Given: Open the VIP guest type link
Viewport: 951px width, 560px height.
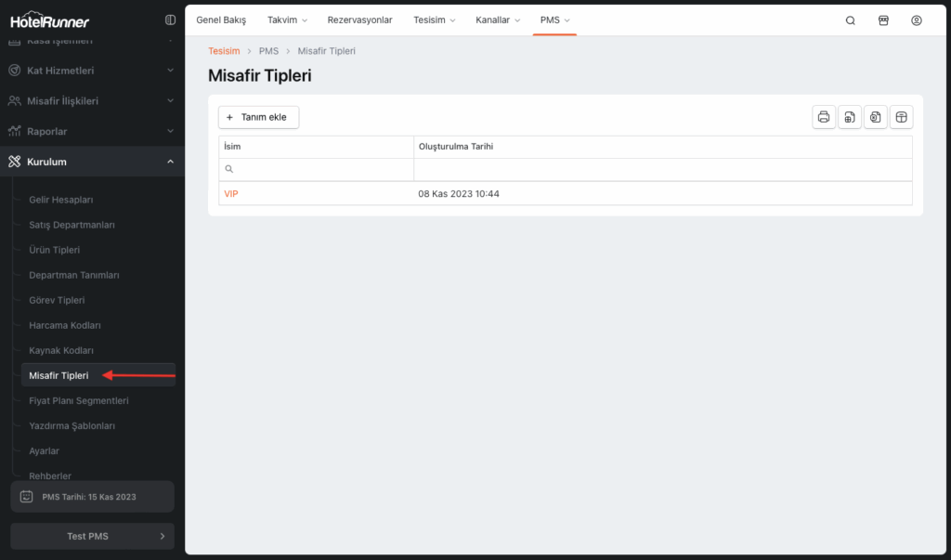Looking at the screenshot, I should click(232, 193).
